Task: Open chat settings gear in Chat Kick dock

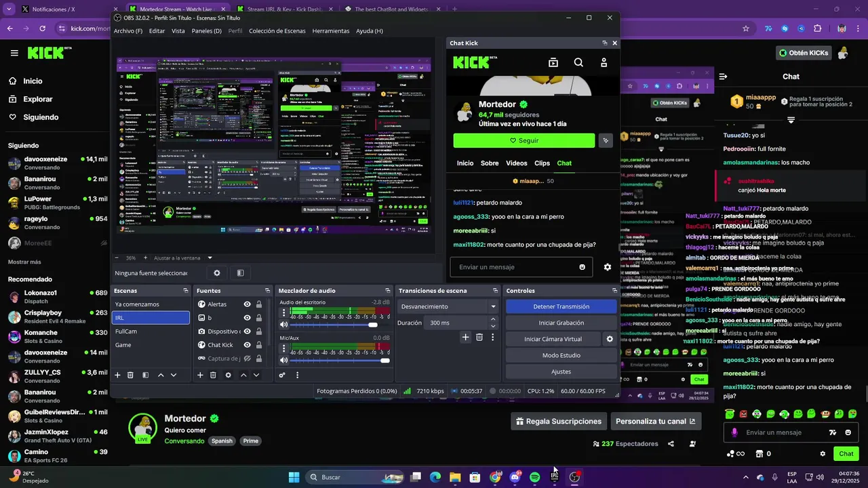Action: (608, 267)
